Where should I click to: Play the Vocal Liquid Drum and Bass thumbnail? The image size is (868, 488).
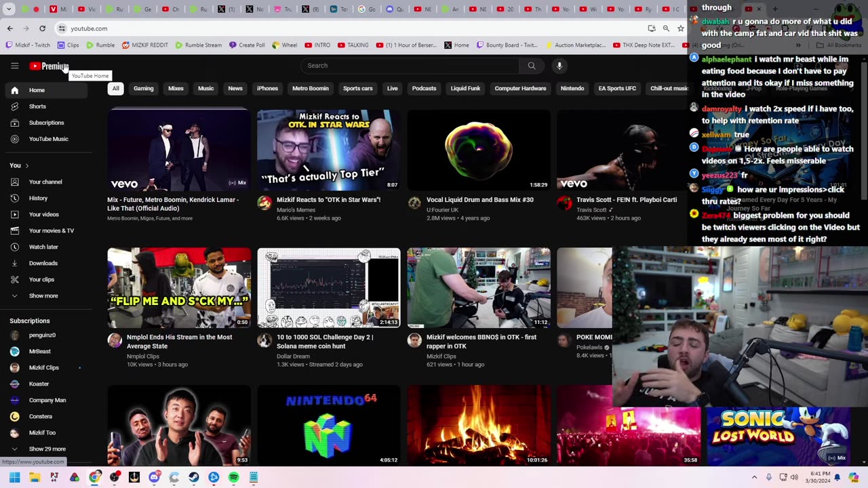point(479,150)
